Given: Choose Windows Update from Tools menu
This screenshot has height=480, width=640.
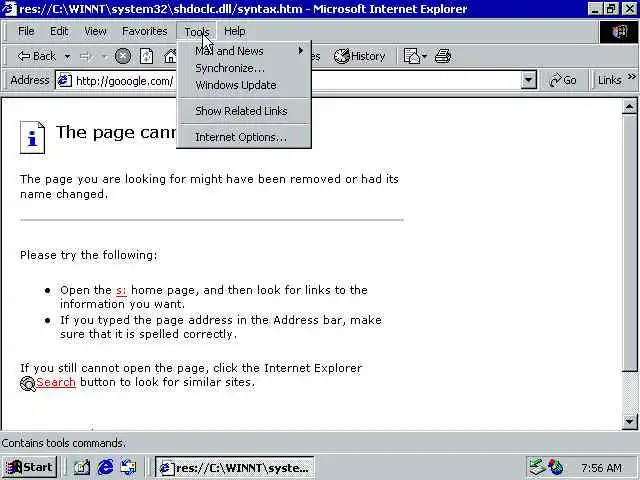Looking at the screenshot, I should point(244,85).
